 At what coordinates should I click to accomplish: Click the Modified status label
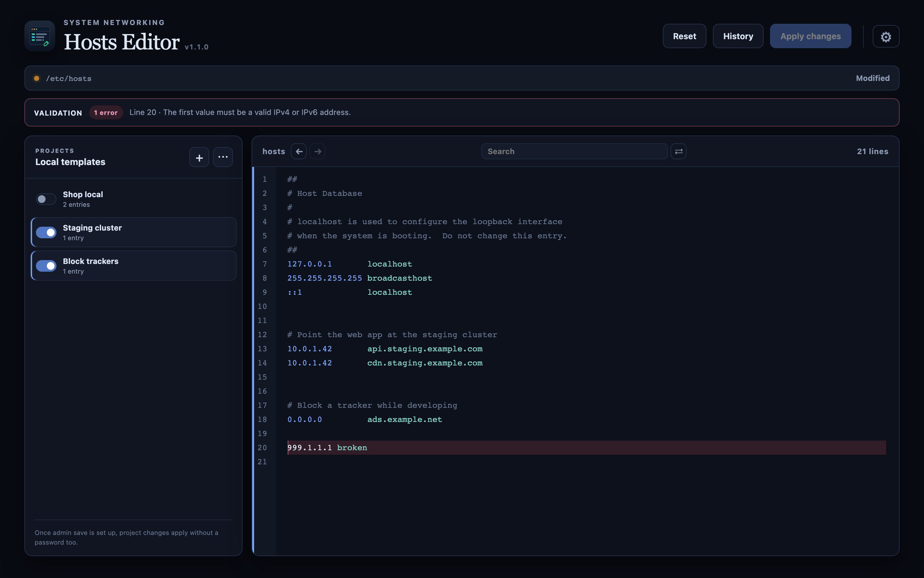point(872,78)
